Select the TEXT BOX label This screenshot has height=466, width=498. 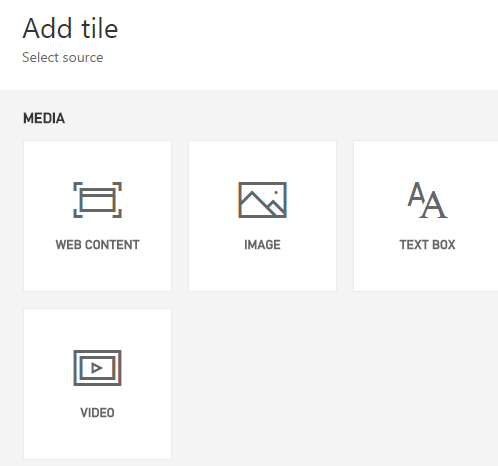click(x=427, y=245)
